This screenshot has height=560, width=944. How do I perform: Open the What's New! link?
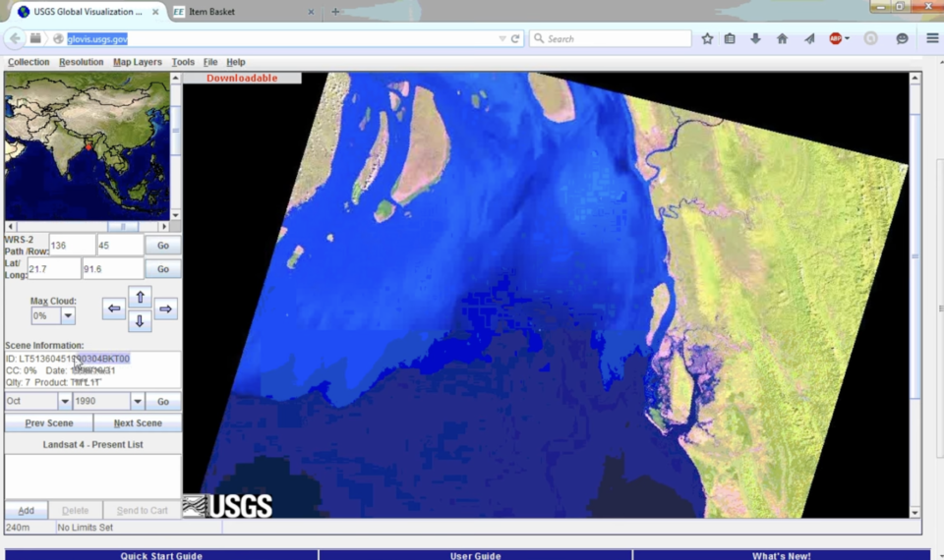[x=782, y=555]
